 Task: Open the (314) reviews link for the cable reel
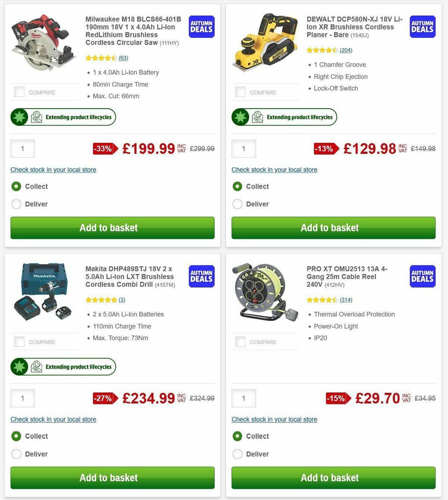346,299
